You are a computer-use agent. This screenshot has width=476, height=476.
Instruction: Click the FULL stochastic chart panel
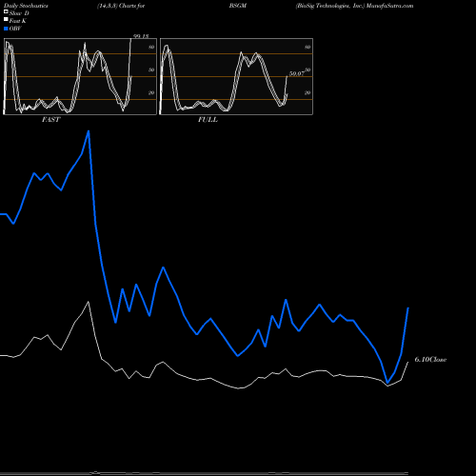coord(236,76)
